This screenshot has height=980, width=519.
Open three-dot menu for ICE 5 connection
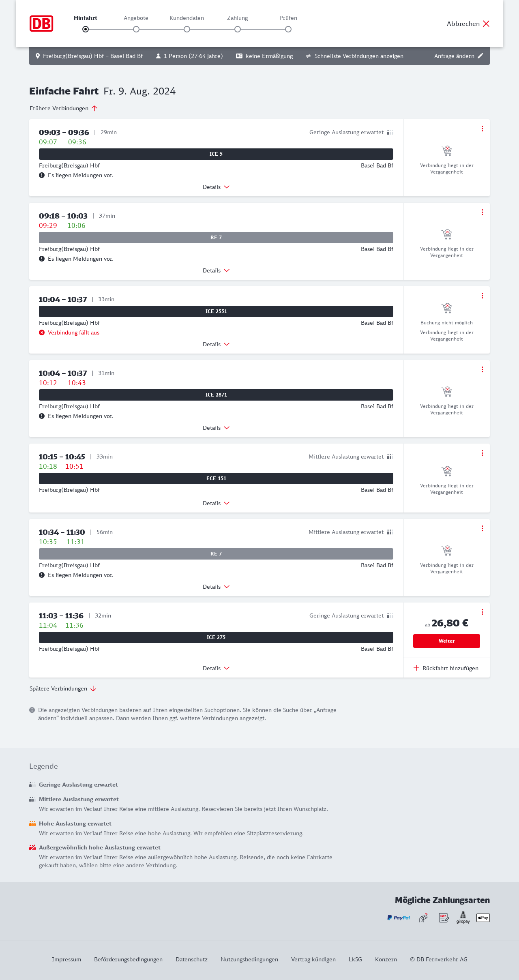coord(482,129)
